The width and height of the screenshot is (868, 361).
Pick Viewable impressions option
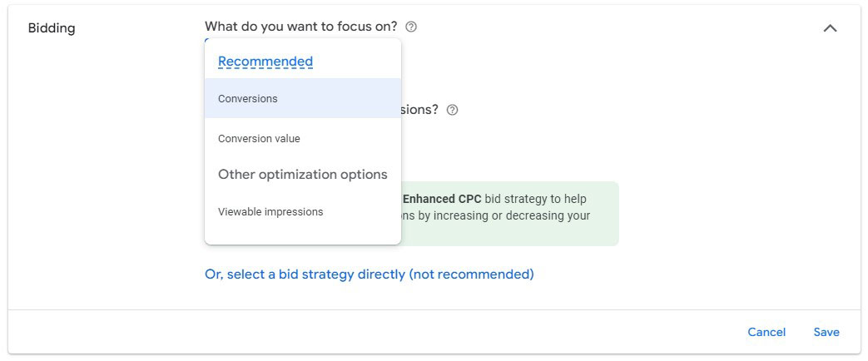click(x=303, y=211)
